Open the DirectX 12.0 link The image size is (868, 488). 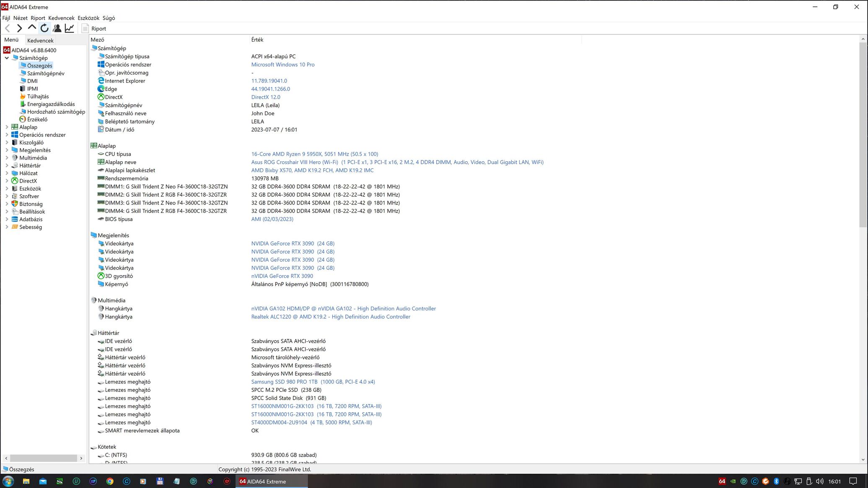pyautogui.click(x=266, y=97)
